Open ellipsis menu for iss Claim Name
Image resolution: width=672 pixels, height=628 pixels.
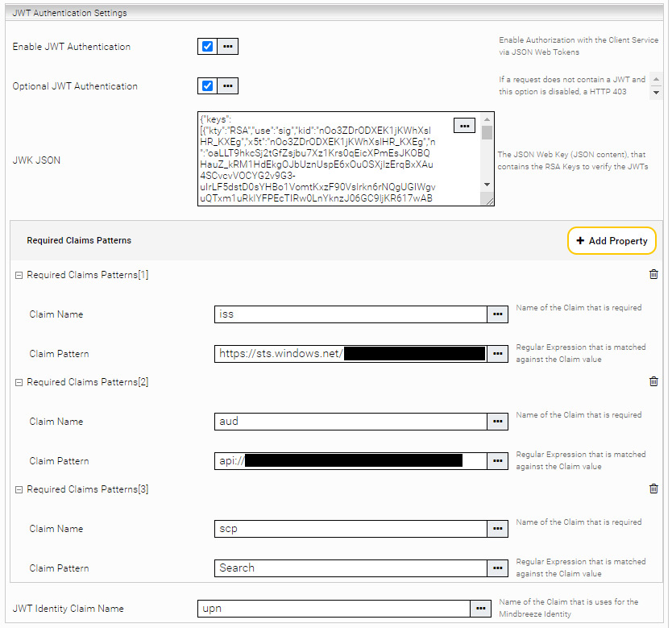pyautogui.click(x=497, y=314)
